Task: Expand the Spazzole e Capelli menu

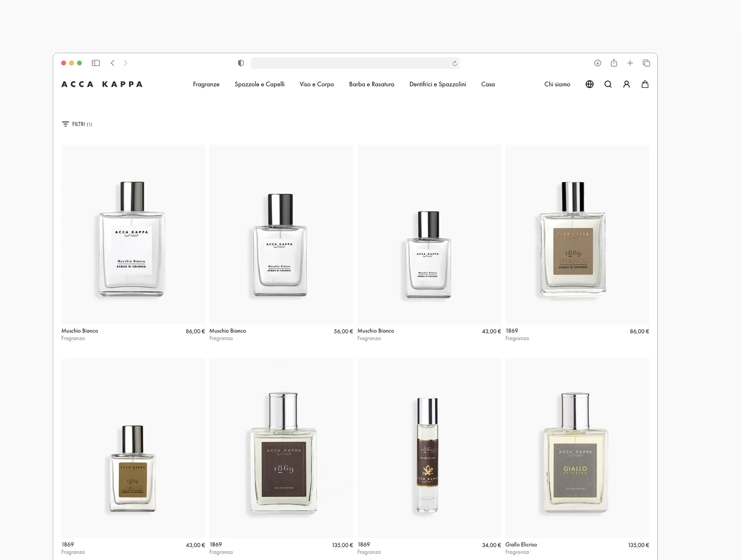Action: [259, 84]
